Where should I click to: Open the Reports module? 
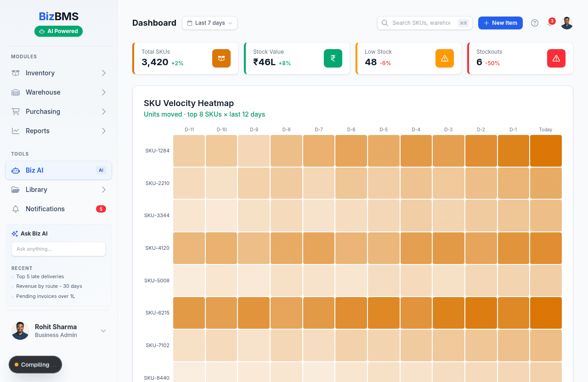(x=38, y=131)
